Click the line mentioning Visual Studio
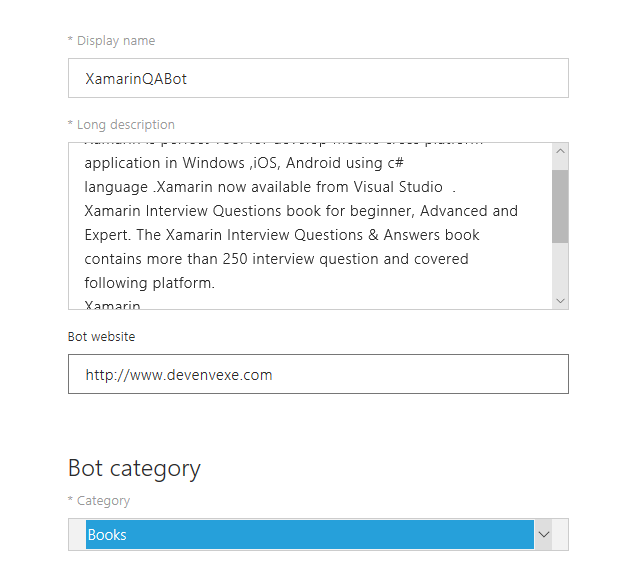This screenshot has width=636, height=564. click(270, 187)
